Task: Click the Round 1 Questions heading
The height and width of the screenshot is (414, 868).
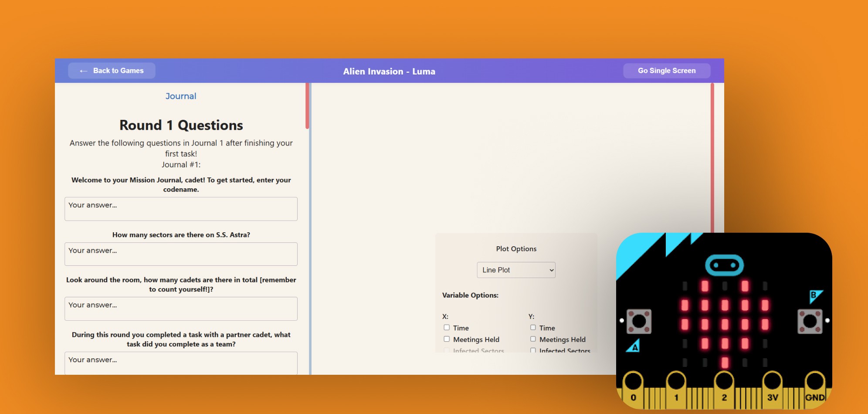Action: tap(181, 125)
